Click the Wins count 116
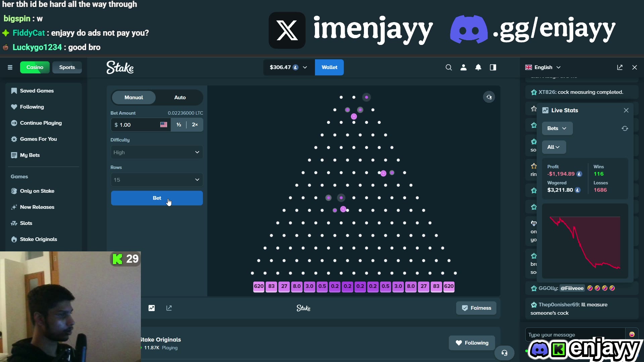 click(x=598, y=174)
